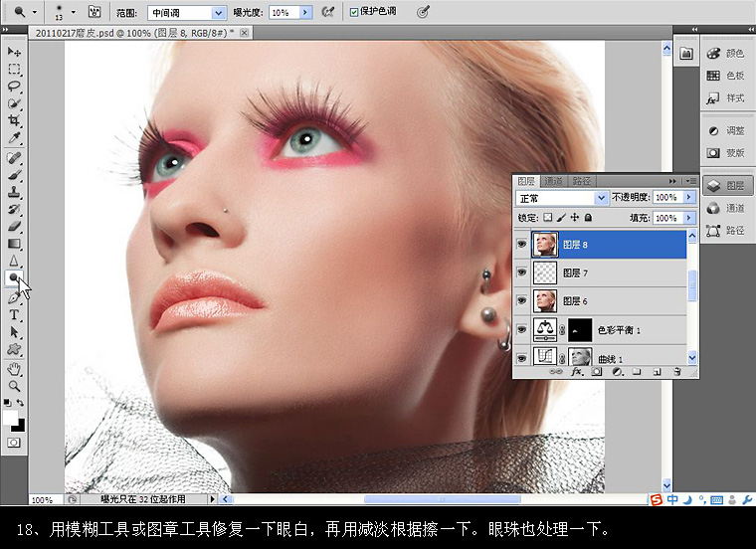This screenshot has width=756, height=549.
Task: Open the 不透明度 slider arrow
Action: [x=689, y=197]
